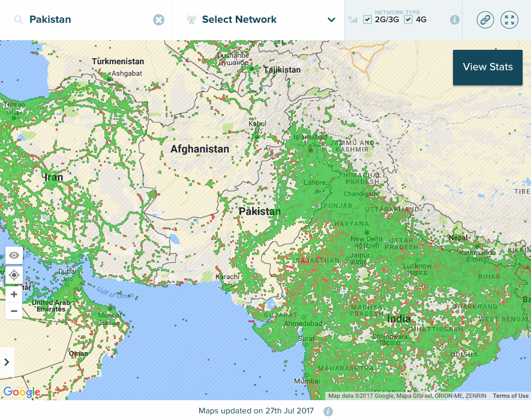Click the search magnifier icon

pyautogui.click(x=19, y=20)
